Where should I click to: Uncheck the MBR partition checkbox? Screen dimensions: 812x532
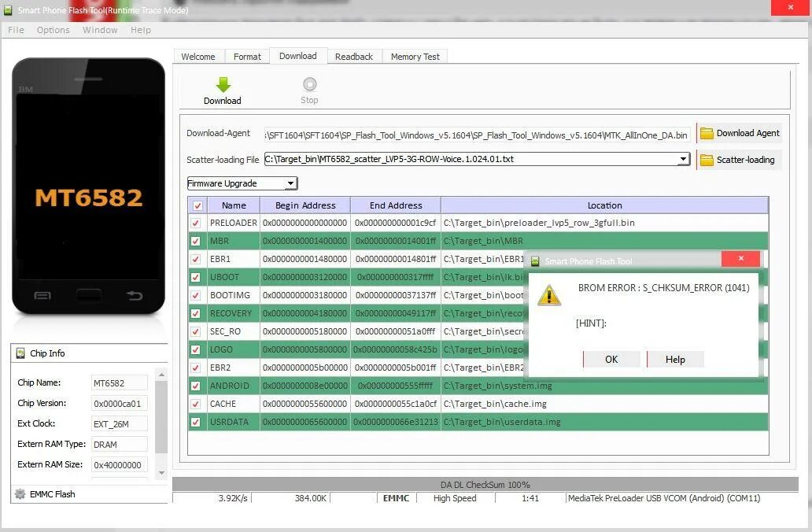(x=195, y=242)
